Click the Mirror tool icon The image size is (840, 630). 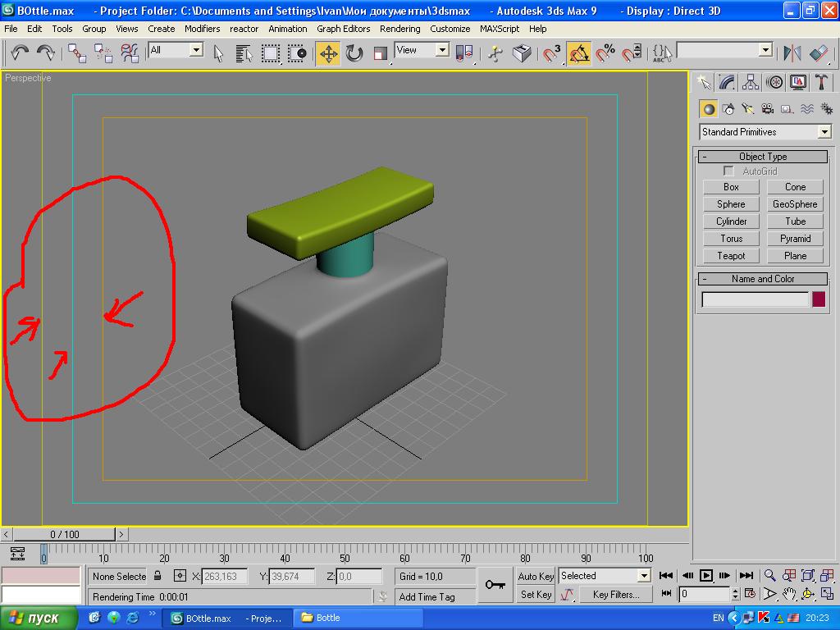792,53
